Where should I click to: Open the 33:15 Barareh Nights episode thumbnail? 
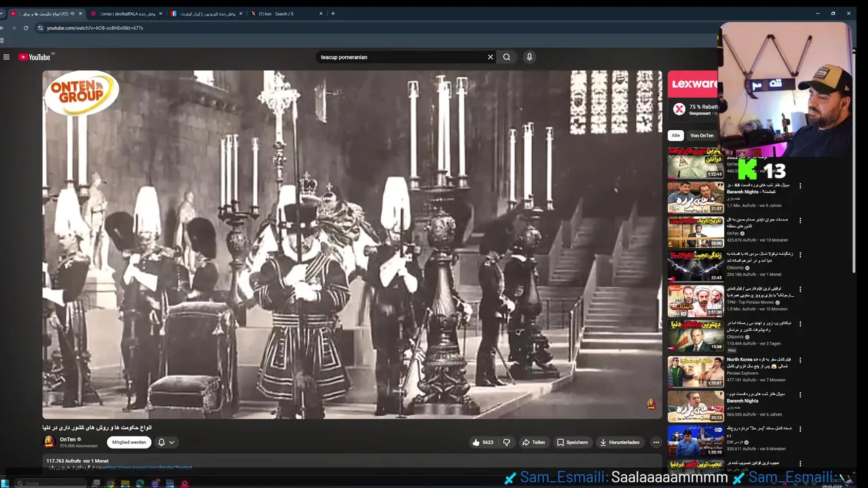[696, 406]
